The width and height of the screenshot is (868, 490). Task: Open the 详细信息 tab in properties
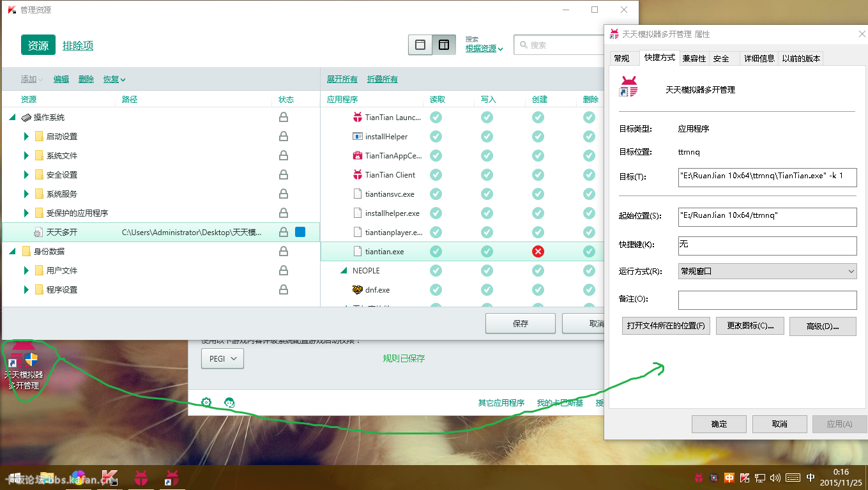[759, 58]
